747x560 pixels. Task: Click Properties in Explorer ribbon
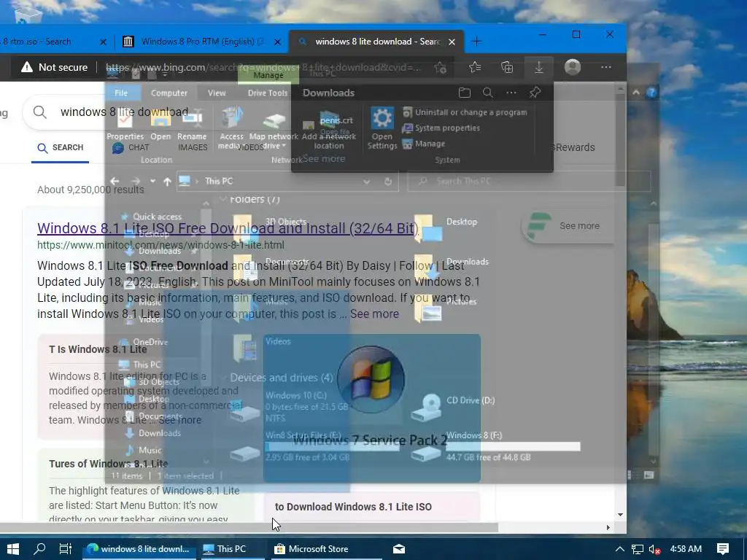click(125, 125)
